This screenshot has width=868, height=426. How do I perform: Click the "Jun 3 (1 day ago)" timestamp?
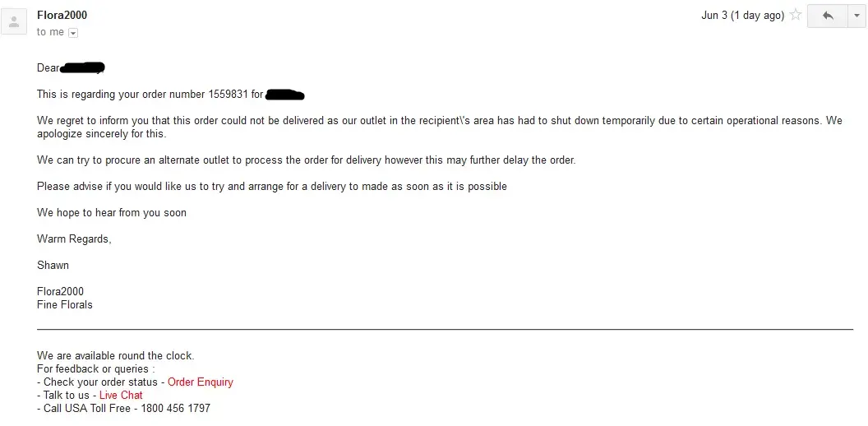(x=742, y=16)
